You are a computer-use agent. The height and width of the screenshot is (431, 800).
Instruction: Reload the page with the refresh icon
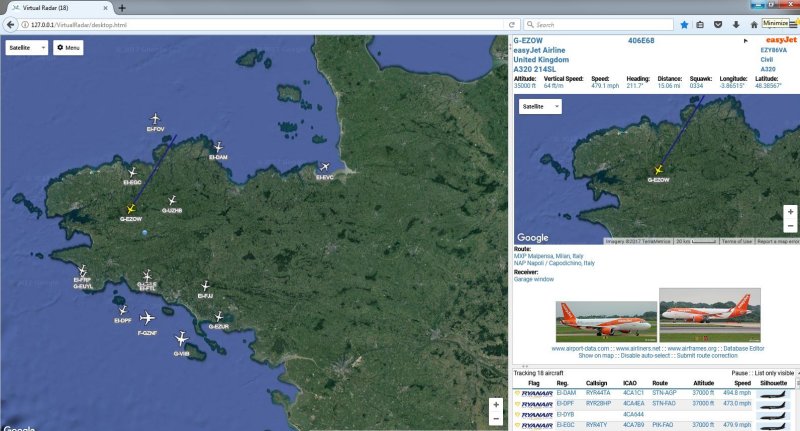point(511,24)
